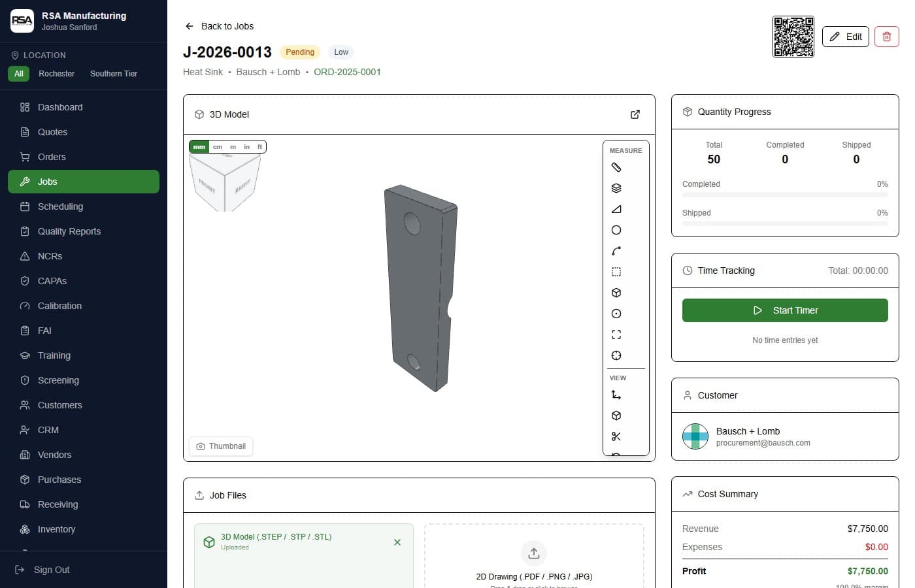Screen dimensions: 915x588
Task: Select the scissors section-cut view tool
Action: (x=616, y=436)
